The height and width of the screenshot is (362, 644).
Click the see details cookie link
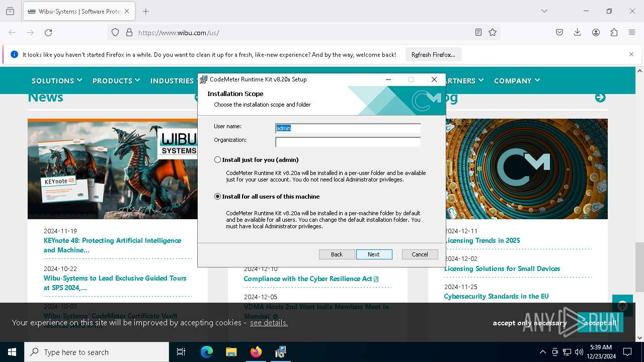coord(269,323)
